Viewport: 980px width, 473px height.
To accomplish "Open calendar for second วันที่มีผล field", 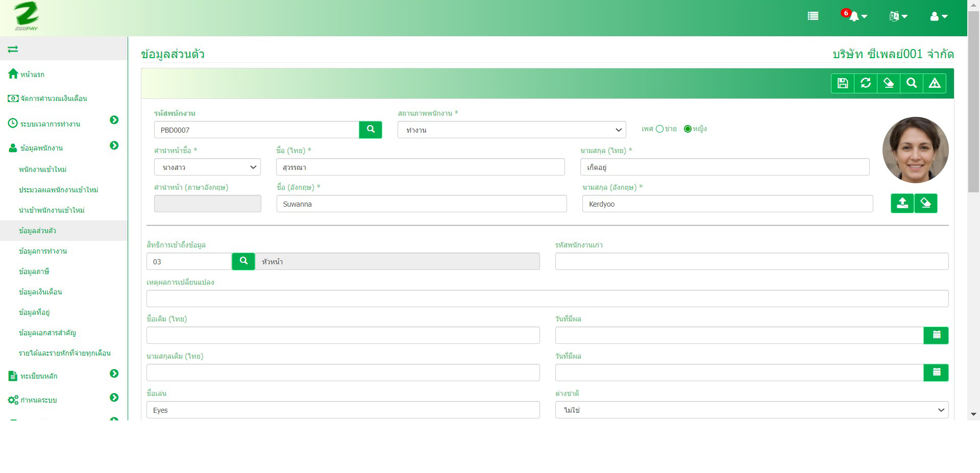I will pos(936,372).
